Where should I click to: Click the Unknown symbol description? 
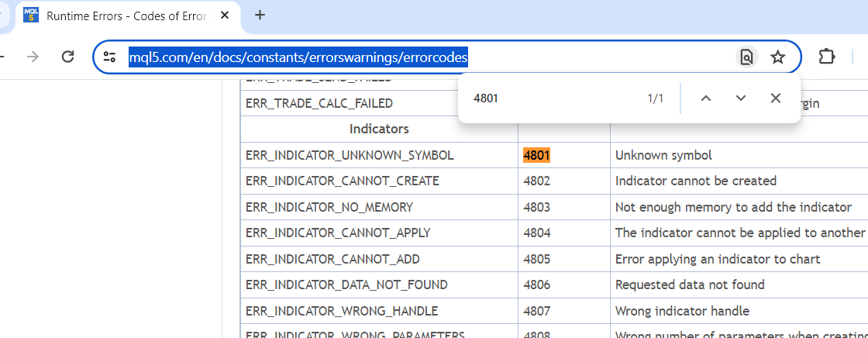point(663,156)
